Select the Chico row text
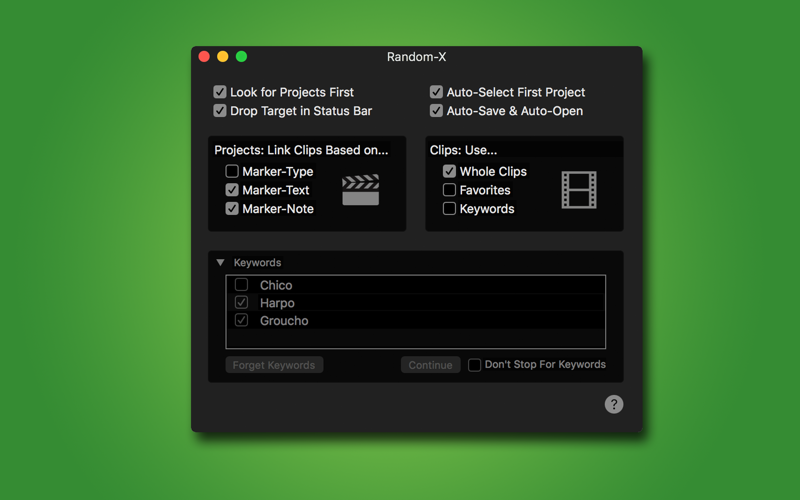Image resolution: width=800 pixels, height=500 pixels. (276, 285)
